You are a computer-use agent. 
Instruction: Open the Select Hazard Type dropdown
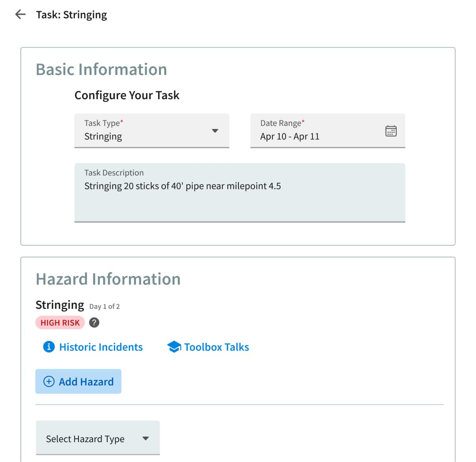pyautogui.click(x=98, y=438)
